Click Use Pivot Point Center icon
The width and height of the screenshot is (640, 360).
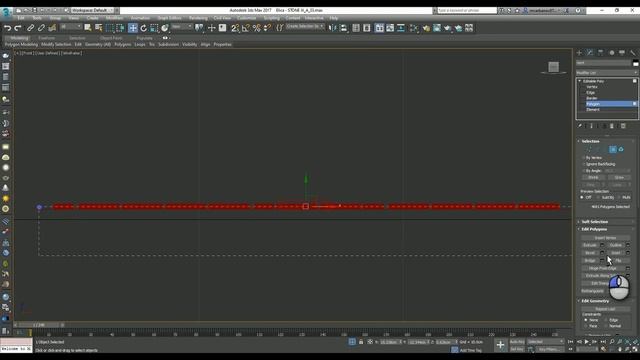pos(199,28)
